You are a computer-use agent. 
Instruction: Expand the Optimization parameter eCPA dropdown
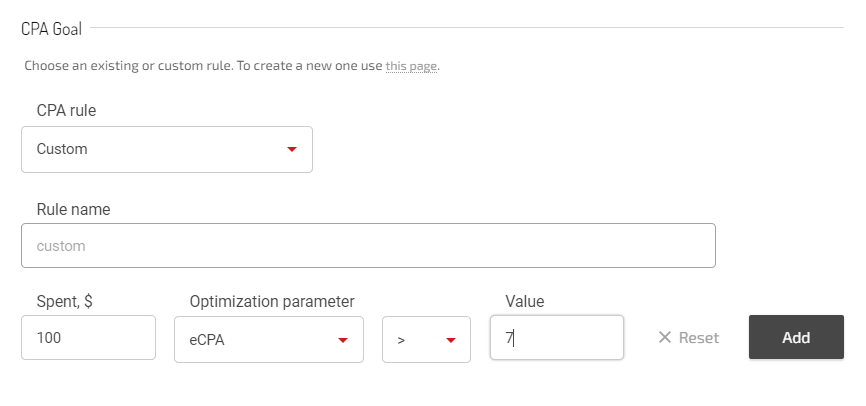[x=269, y=340]
